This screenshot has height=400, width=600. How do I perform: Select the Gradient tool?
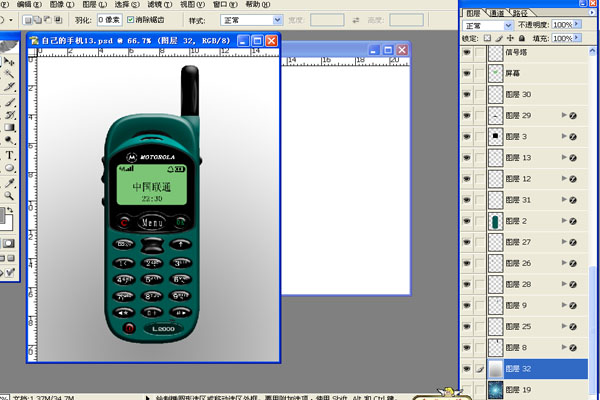[x=9, y=127]
